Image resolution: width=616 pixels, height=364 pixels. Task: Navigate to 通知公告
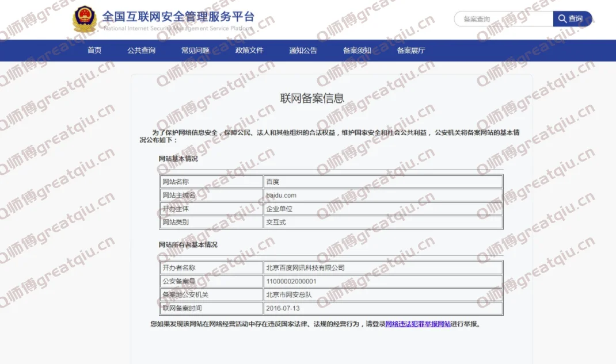pyautogui.click(x=303, y=51)
